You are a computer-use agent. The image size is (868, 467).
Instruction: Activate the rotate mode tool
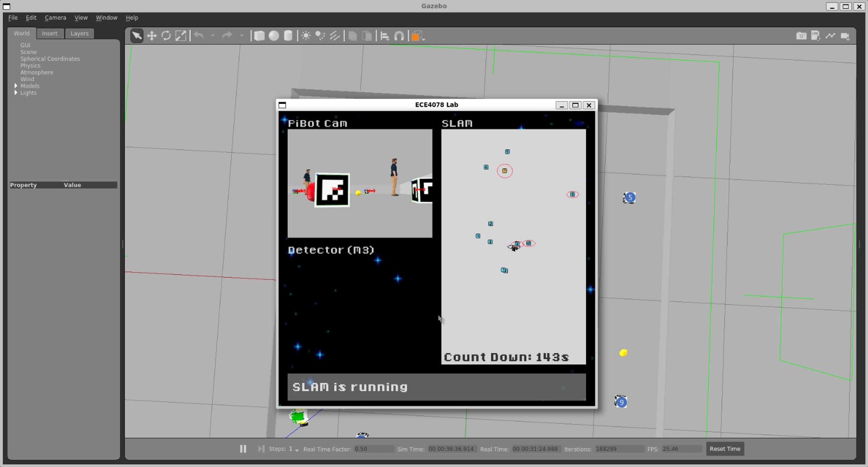point(166,36)
